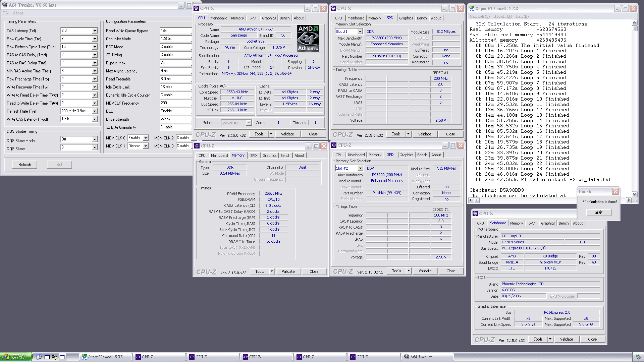Expand the Min RAS Active Time (Tras) dropdown
The height and width of the screenshot is (362, 644).
(x=95, y=71)
